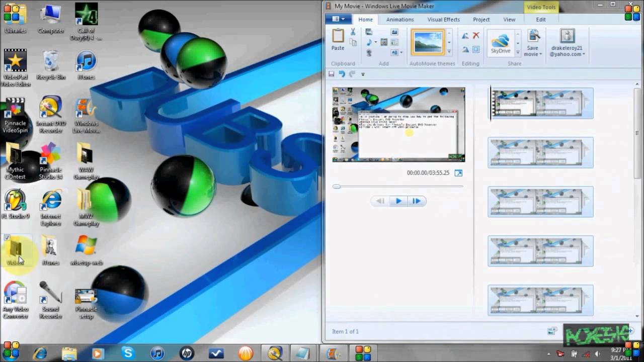This screenshot has height=362, width=644.
Task: Select the Recycle Bin desktop icon
Action: click(50, 65)
